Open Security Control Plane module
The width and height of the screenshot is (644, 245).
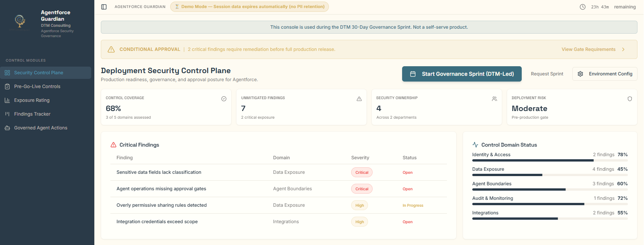click(x=46, y=73)
